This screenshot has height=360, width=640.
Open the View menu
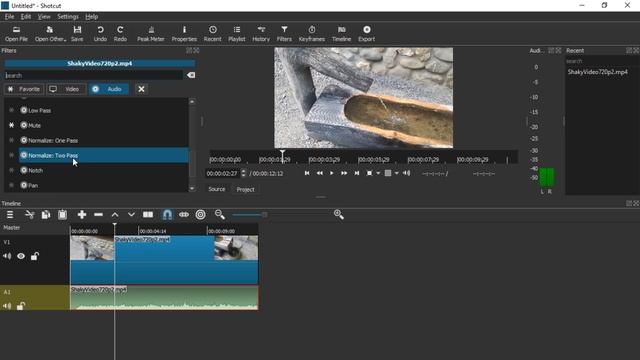coord(44,16)
